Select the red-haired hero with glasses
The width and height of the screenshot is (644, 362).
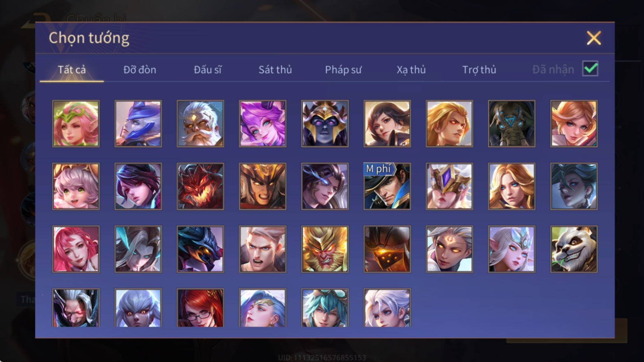pos(200,308)
